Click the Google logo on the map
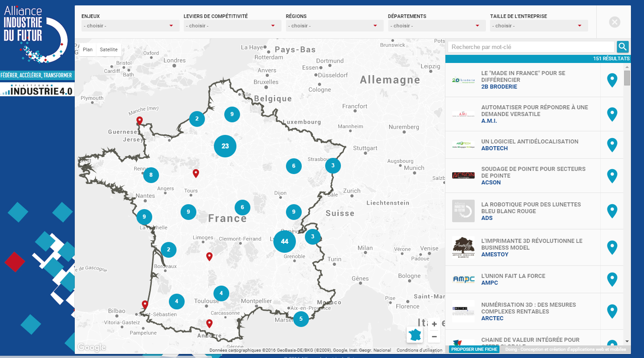This screenshot has width=644, height=358. click(x=91, y=347)
